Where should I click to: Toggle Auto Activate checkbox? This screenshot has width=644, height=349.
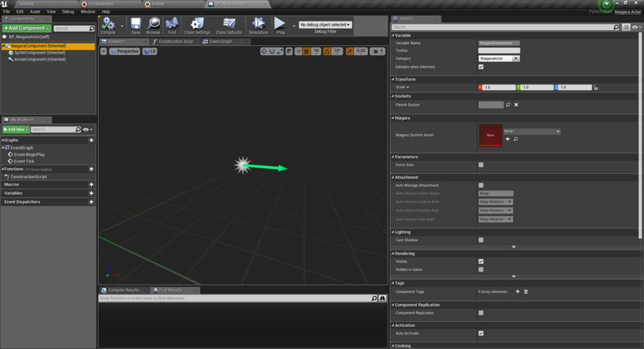pos(481,333)
